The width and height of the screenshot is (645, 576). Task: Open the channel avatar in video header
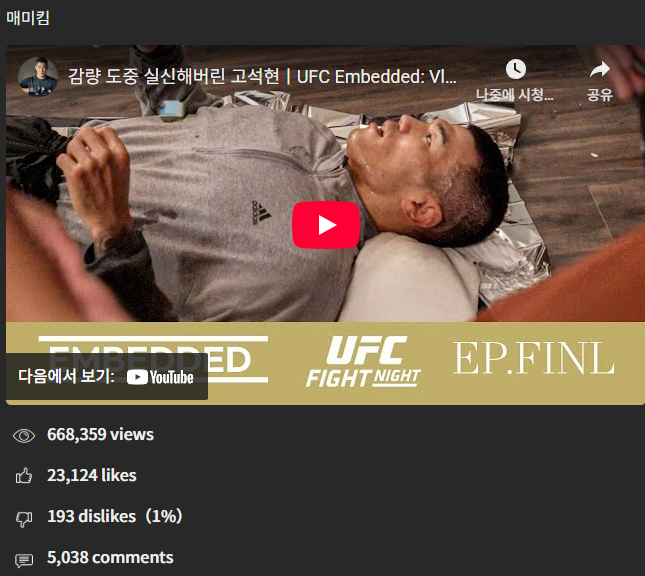[x=38, y=77]
